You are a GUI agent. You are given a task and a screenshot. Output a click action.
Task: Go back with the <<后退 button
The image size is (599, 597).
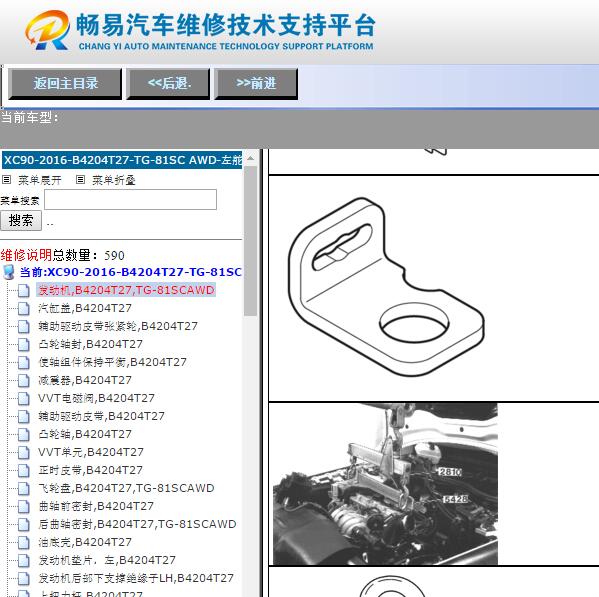pyautogui.click(x=168, y=83)
